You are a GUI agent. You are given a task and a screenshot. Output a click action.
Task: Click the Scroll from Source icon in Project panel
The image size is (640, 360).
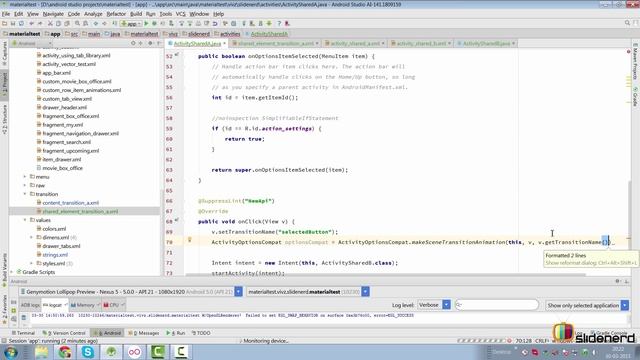(x=133, y=43)
